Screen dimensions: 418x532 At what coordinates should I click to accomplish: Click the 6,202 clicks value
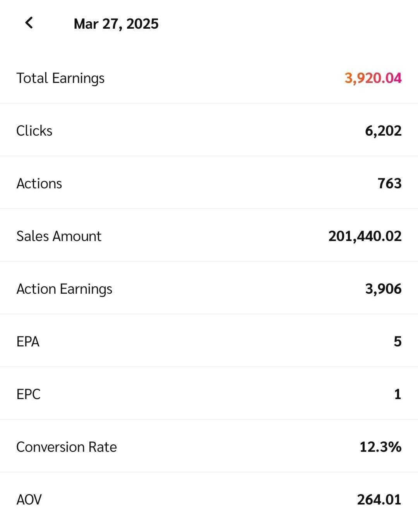click(x=383, y=131)
